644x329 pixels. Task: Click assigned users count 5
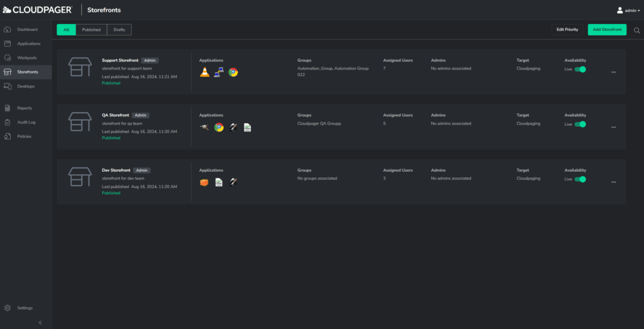click(x=384, y=124)
